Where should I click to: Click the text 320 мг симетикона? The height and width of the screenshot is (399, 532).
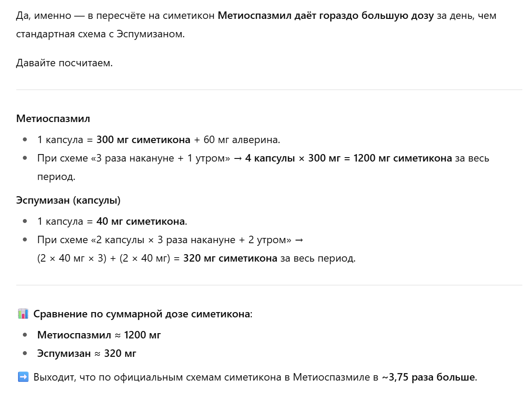click(230, 258)
